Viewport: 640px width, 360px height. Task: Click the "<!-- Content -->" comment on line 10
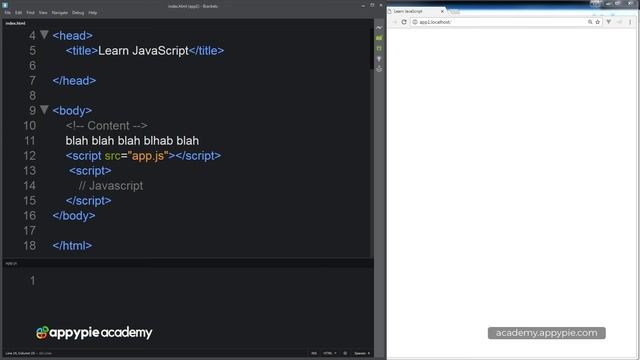(107, 126)
